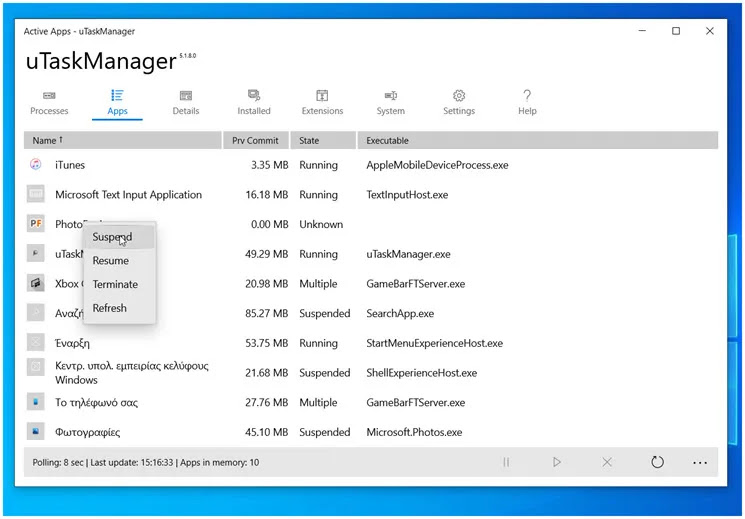Sort by the State column header
This screenshot has height=519, width=745.
click(323, 140)
